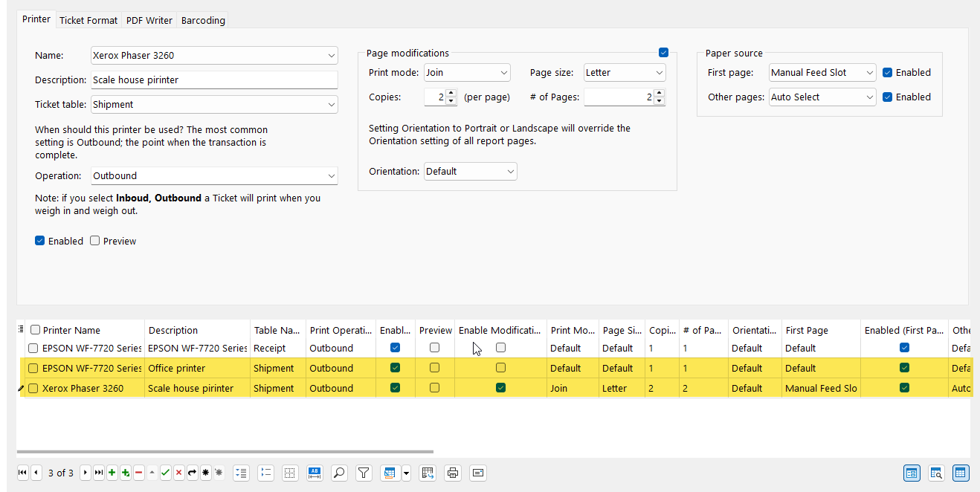
Task: Jump to first record with navigation icon
Action: point(22,473)
